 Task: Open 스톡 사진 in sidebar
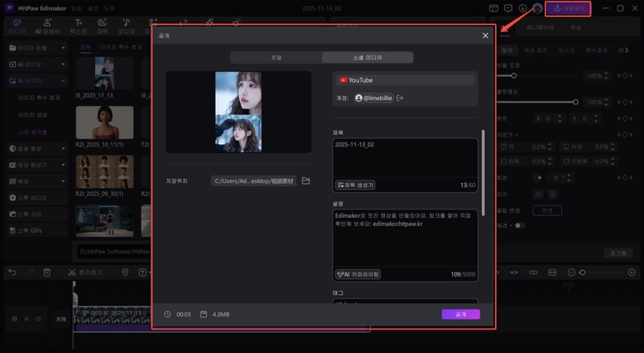coord(37,214)
